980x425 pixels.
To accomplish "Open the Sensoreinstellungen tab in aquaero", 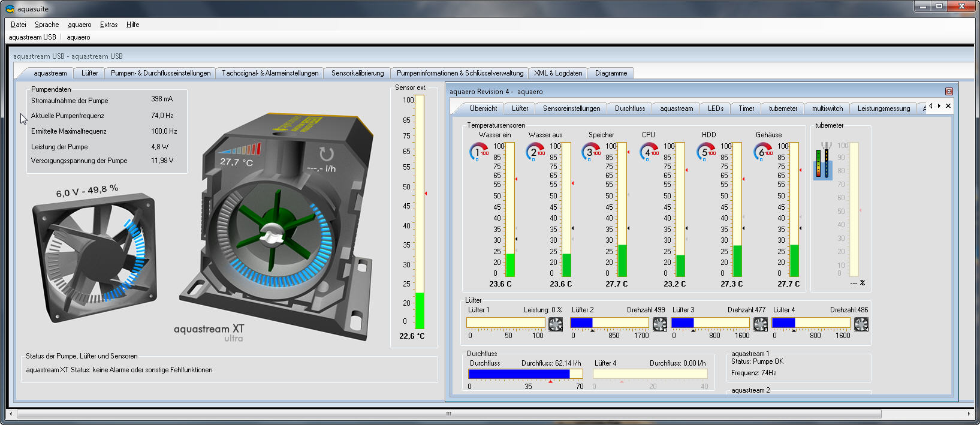I will tap(571, 108).
